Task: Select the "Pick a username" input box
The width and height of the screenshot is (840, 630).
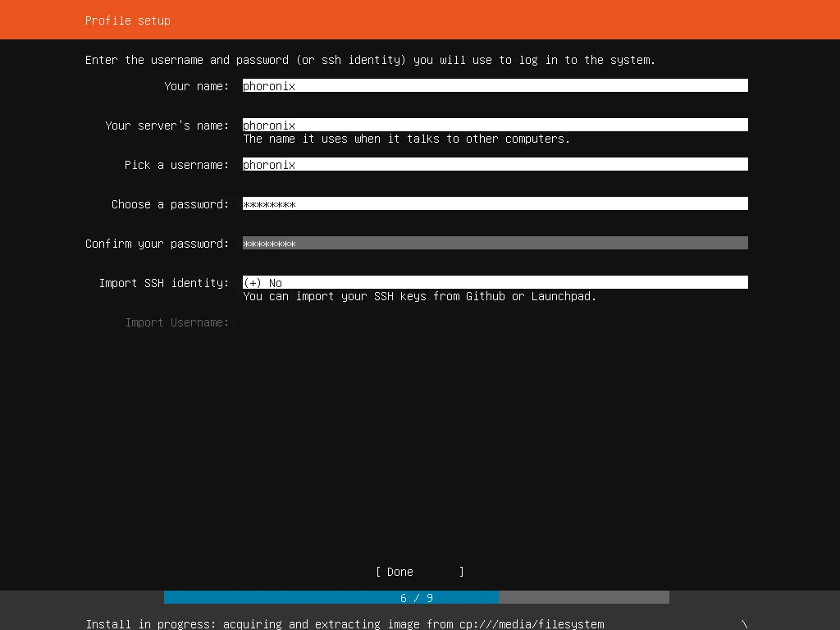Action: 495,164
